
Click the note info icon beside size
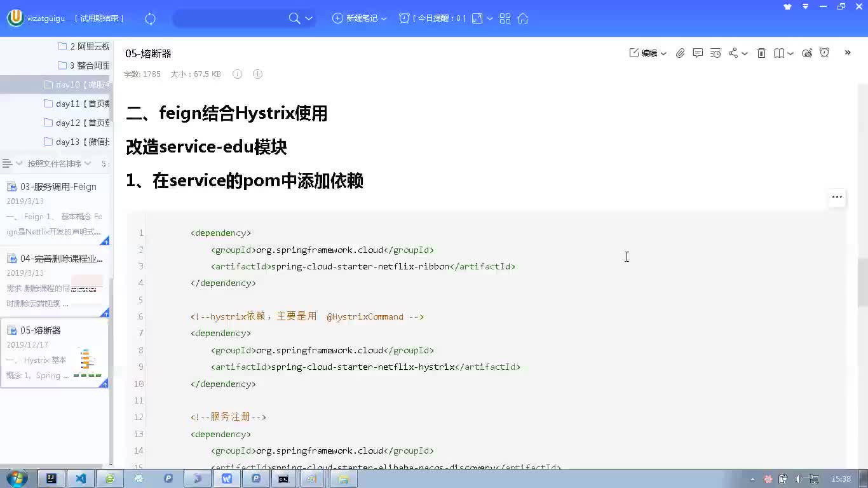pos(237,74)
